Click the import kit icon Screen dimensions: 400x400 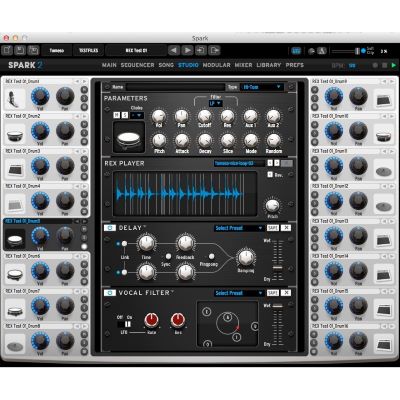(201, 50)
